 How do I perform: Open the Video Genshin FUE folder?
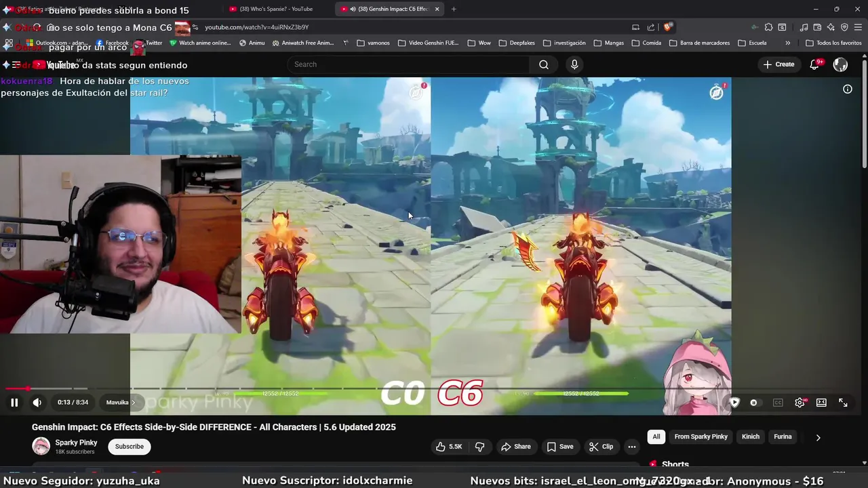(x=429, y=43)
